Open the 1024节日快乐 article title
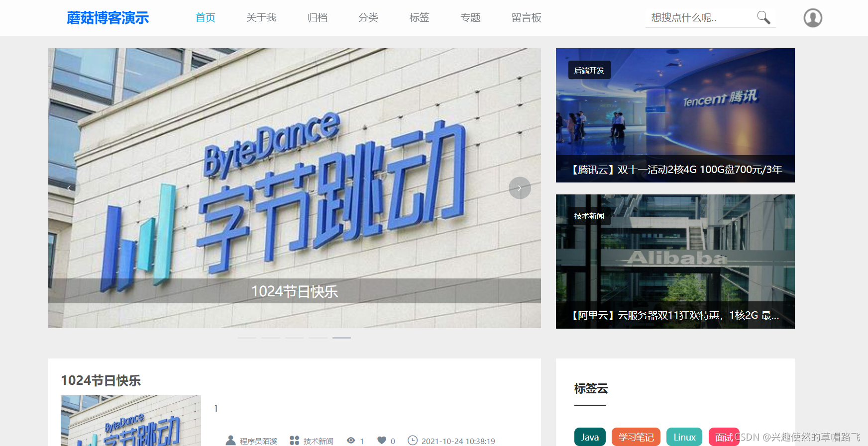 [101, 380]
